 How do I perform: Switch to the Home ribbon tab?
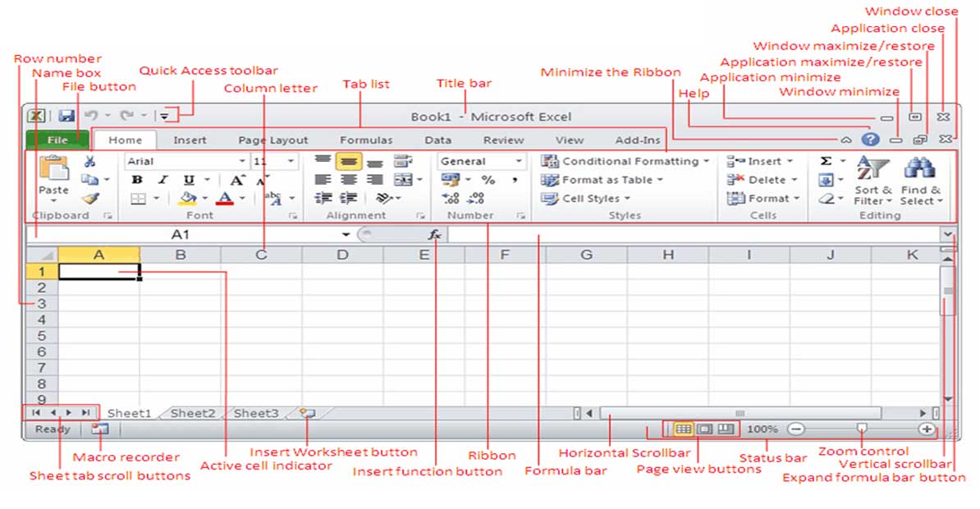[x=125, y=140]
